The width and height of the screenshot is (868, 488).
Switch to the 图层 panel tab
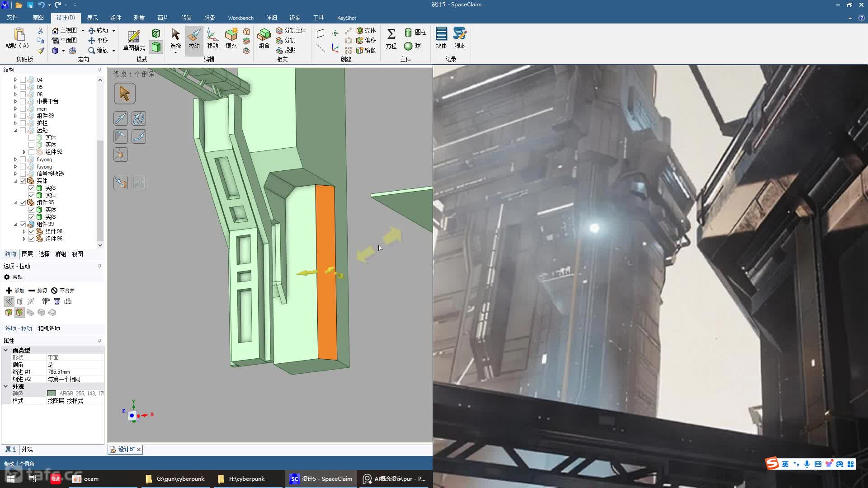[x=27, y=254]
